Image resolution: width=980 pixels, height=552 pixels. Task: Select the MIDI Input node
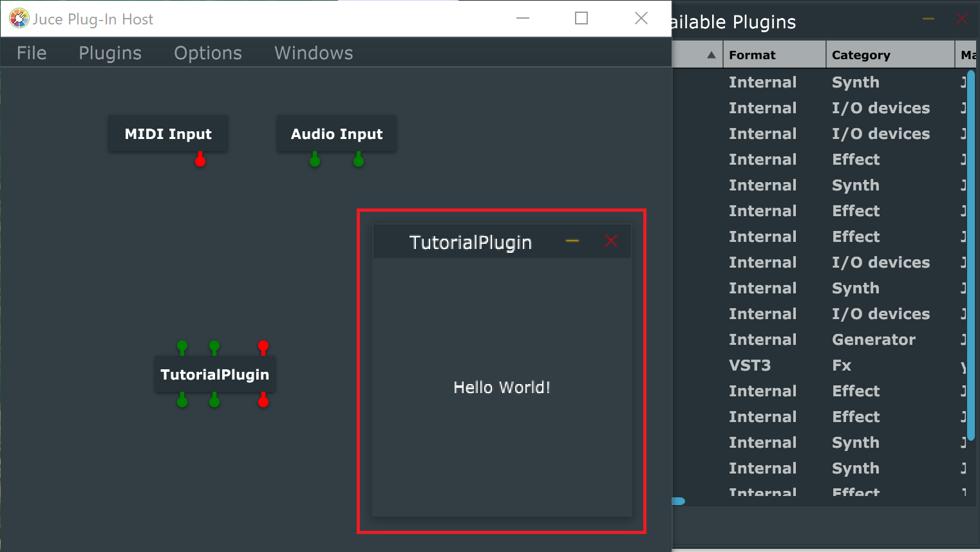click(168, 134)
